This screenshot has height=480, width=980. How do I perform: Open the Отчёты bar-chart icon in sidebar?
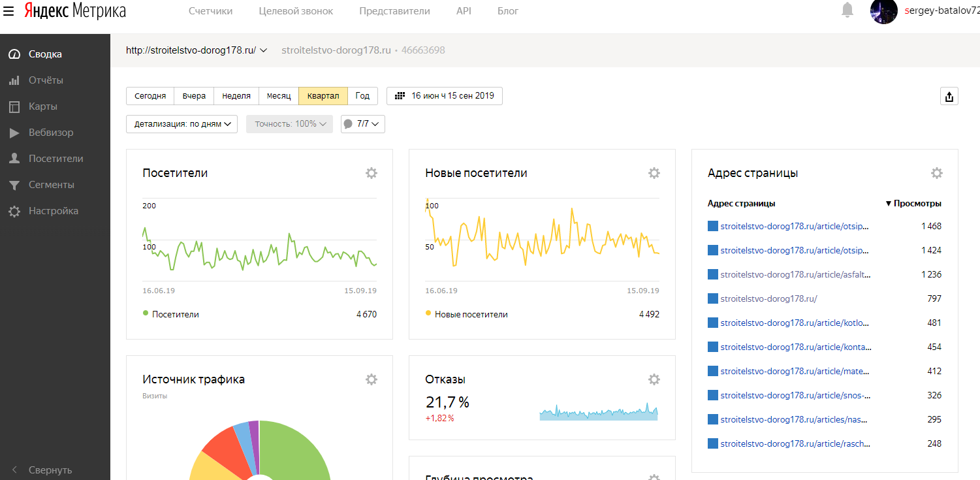click(x=14, y=80)
